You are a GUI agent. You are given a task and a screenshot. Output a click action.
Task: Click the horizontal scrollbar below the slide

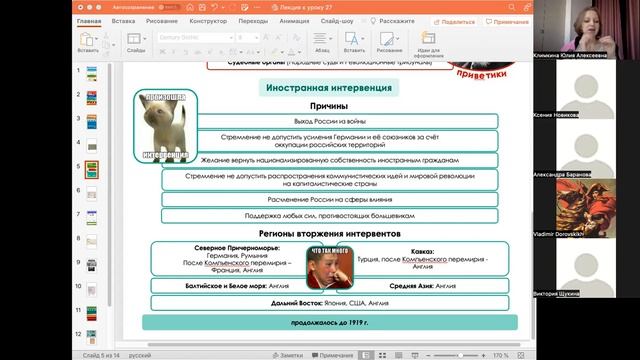pos(334,344)
